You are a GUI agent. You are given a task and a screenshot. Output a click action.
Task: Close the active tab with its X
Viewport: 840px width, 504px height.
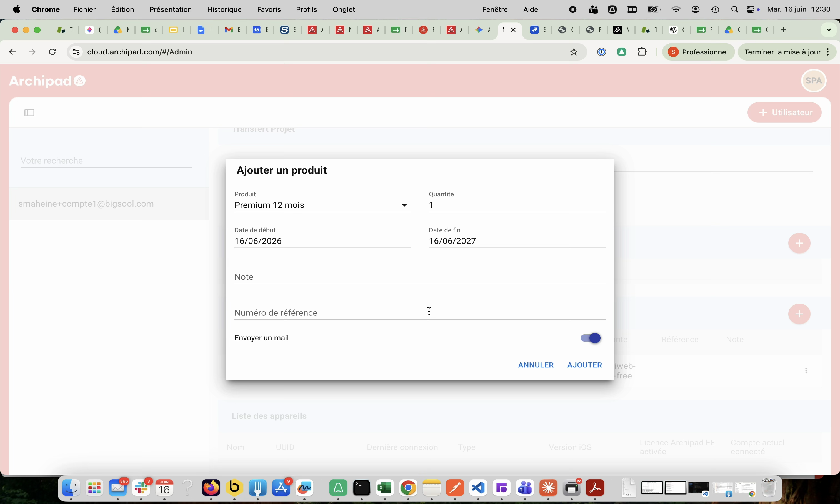(514, 30)
